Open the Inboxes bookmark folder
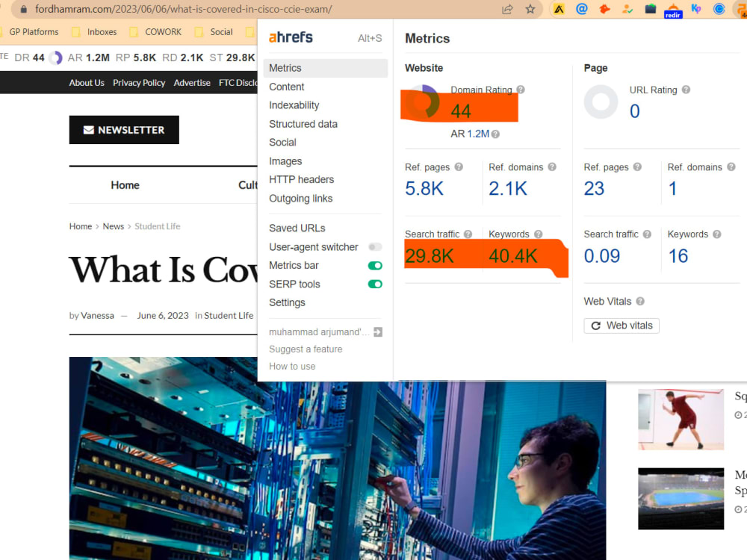Viewport: 747px width, 560px height. pyautogui.click(x=94, y=32)
